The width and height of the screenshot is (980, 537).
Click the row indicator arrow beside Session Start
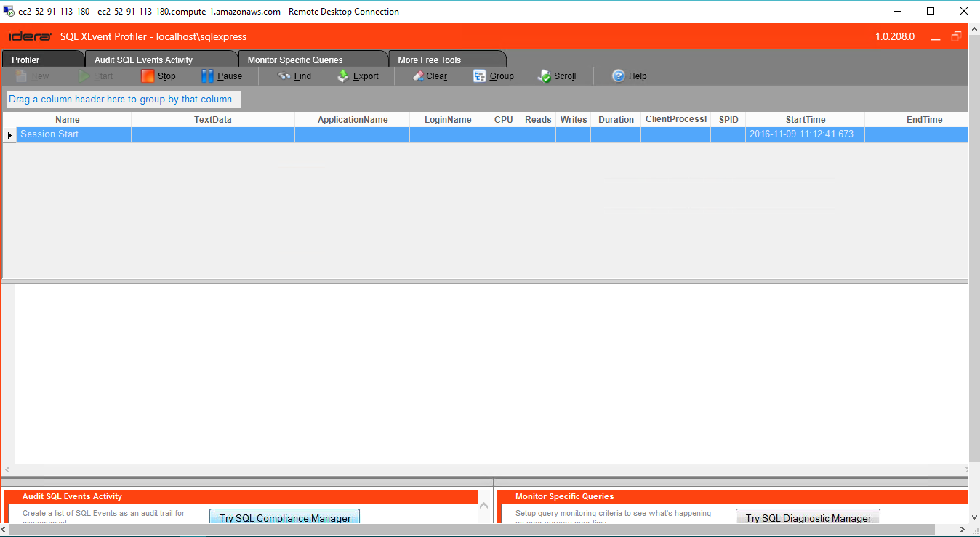point(9,135)
